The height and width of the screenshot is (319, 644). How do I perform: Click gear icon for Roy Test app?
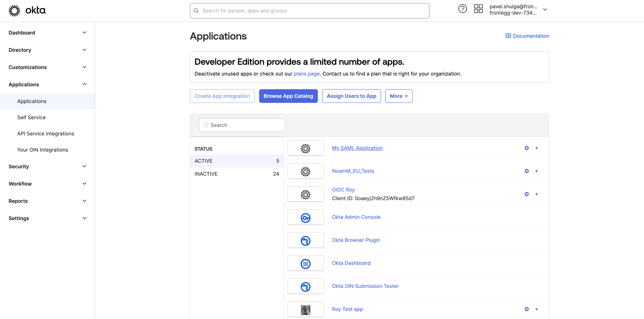click(x=527, y=309)
